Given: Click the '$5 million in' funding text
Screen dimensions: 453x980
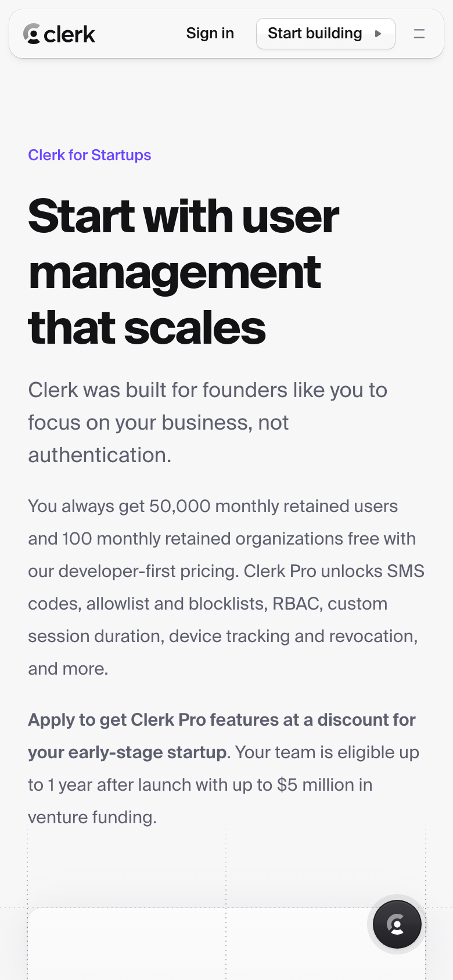Looking at the screenshot, I should pos(325,785).
